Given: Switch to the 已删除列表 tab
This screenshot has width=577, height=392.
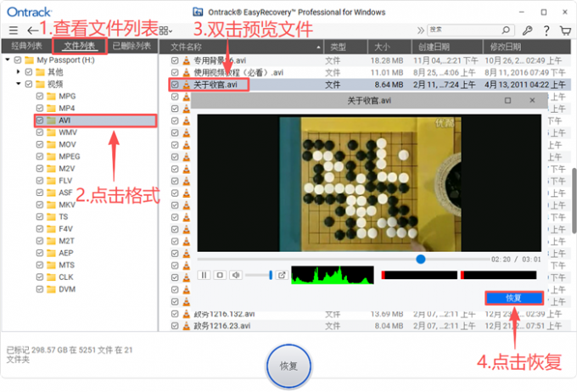Looking at the screenshot, I should (132, 46).
